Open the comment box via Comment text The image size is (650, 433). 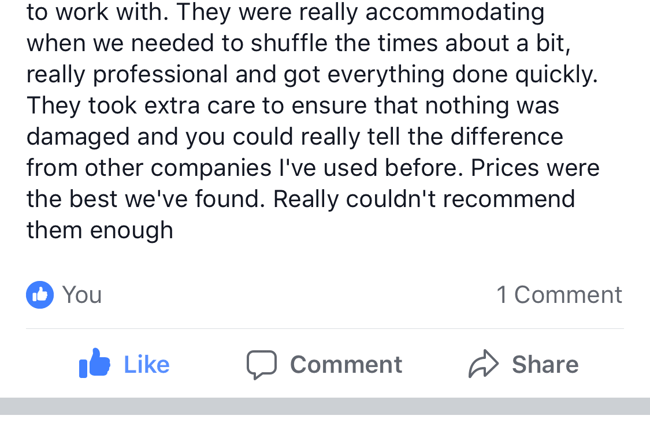[346, 365]
